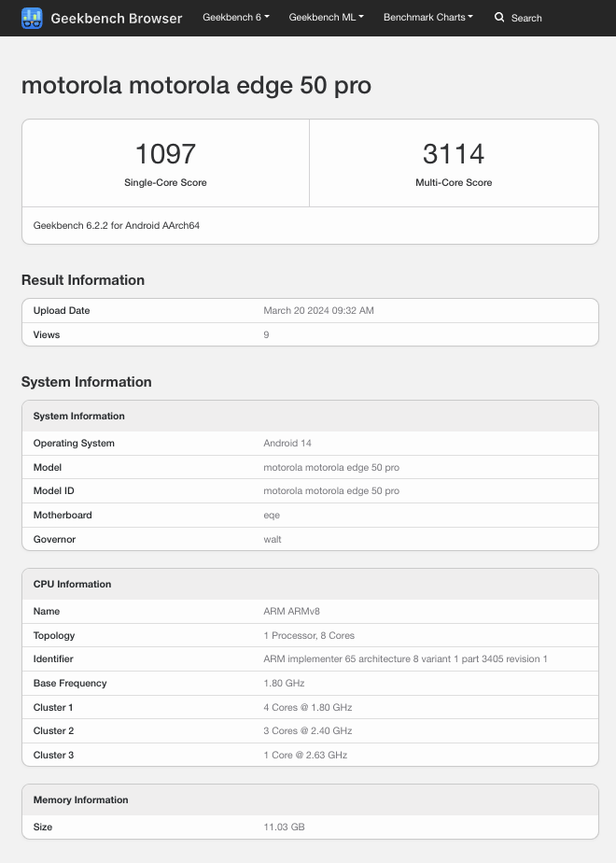Click the System Information table header
The height and width of the screenshot is (863, 616).
(x=310, y=417)
